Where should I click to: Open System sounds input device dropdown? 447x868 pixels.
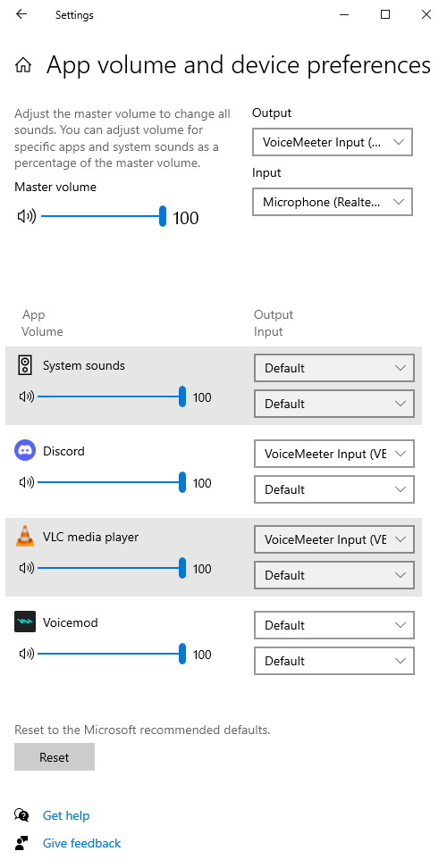click(x=334, y=404)
